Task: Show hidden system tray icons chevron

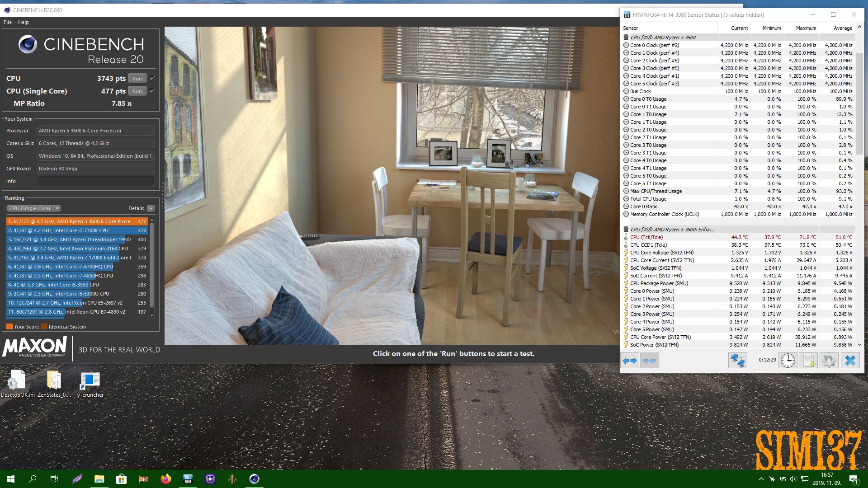Action: [x=761, y=479]
